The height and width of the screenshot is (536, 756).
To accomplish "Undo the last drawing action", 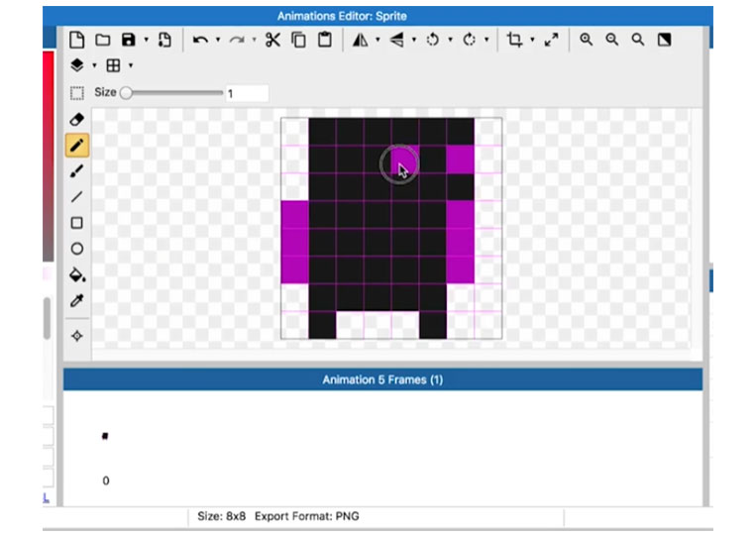I will coord(200,40).
